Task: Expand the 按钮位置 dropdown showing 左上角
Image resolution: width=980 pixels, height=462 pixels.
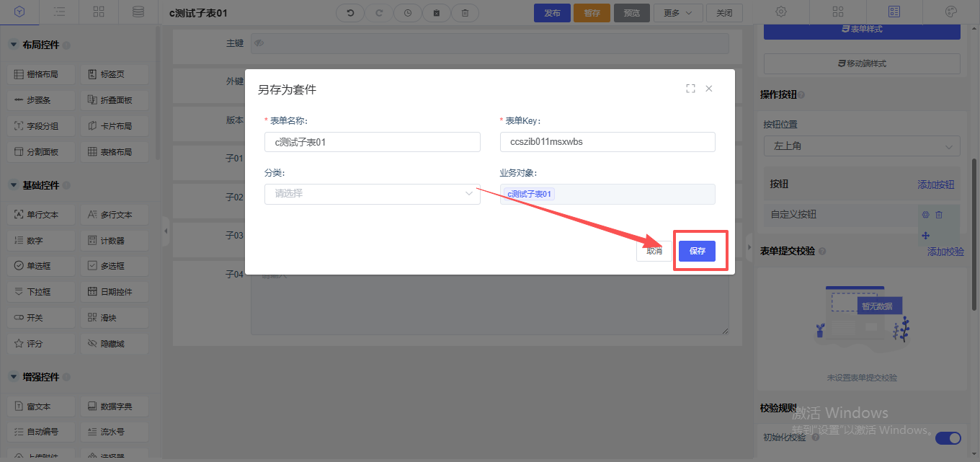Action: [x=862, y=146]
